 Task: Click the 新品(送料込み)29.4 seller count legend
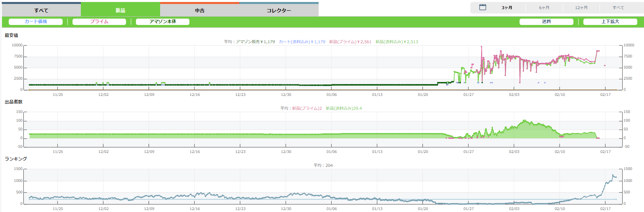pos(344,108)
